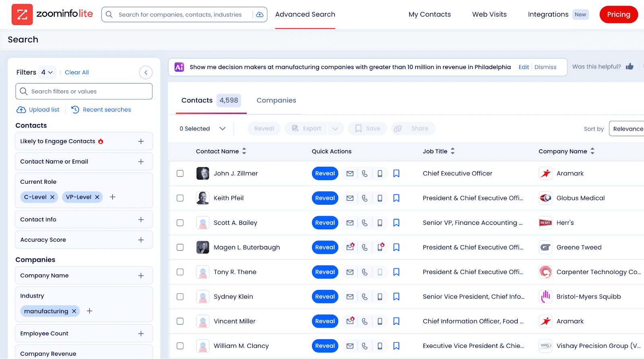The height and width of the screenshot is (359, 644).
Task: Click the Clear All filters link
Action: coord(76,73)
